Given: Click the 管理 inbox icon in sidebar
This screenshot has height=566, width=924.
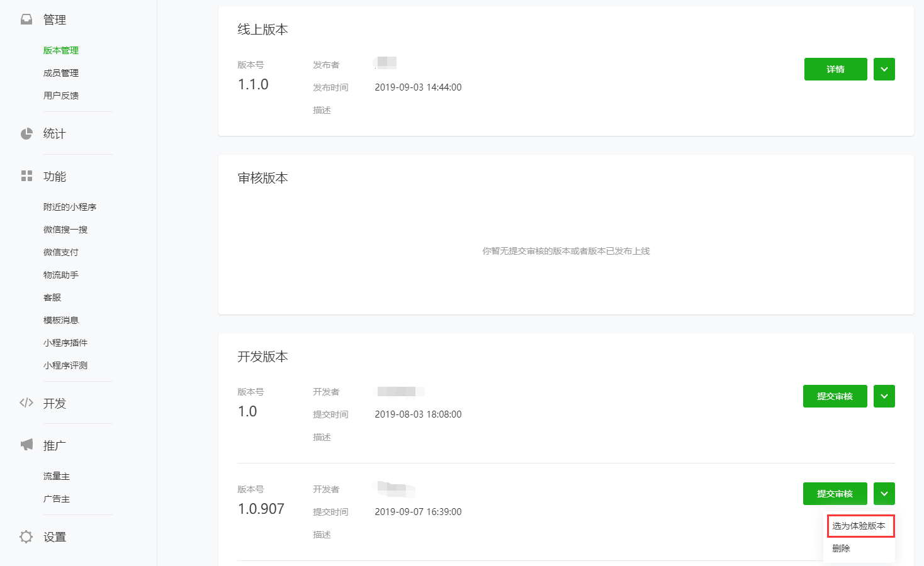Looking at the screenshot, I should (26, 19).
